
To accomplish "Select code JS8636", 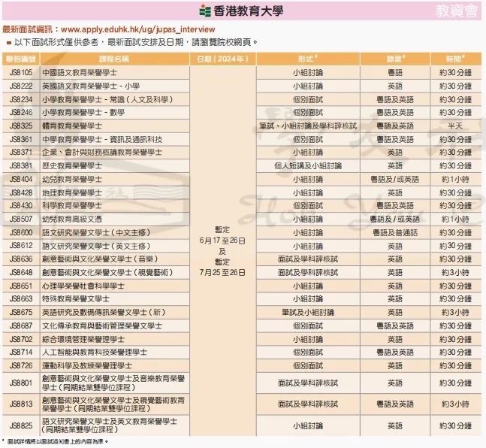I will coord(21,259).
